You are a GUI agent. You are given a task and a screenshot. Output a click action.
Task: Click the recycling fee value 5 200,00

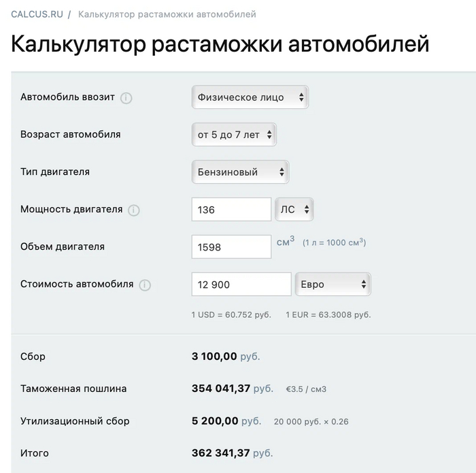coord(215,421)
